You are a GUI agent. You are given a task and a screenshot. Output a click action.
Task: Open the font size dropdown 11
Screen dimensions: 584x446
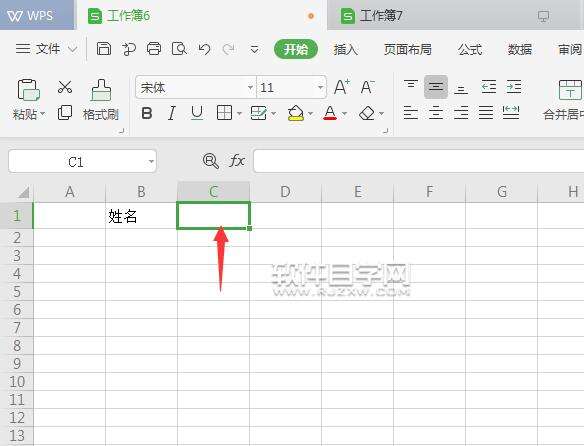[320, 88]
